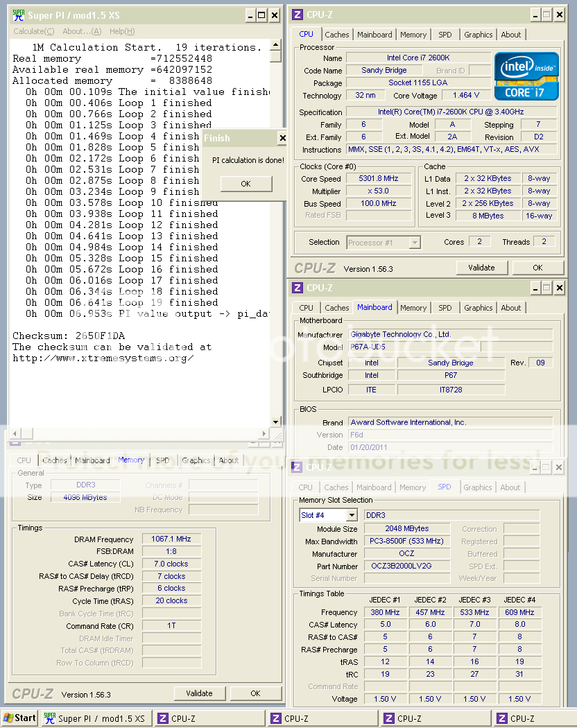Click the Windows Start button
The height and width of the screenshot is (728, 577).
[x=19, y=718]
